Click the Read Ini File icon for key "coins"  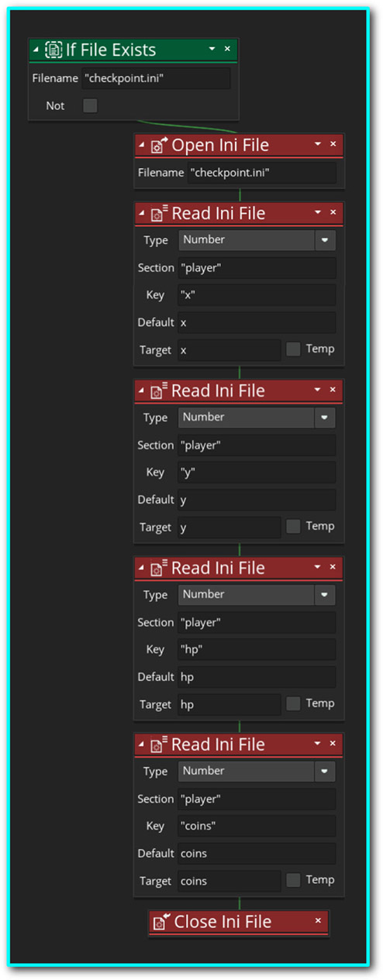click(x=159, y=745)
